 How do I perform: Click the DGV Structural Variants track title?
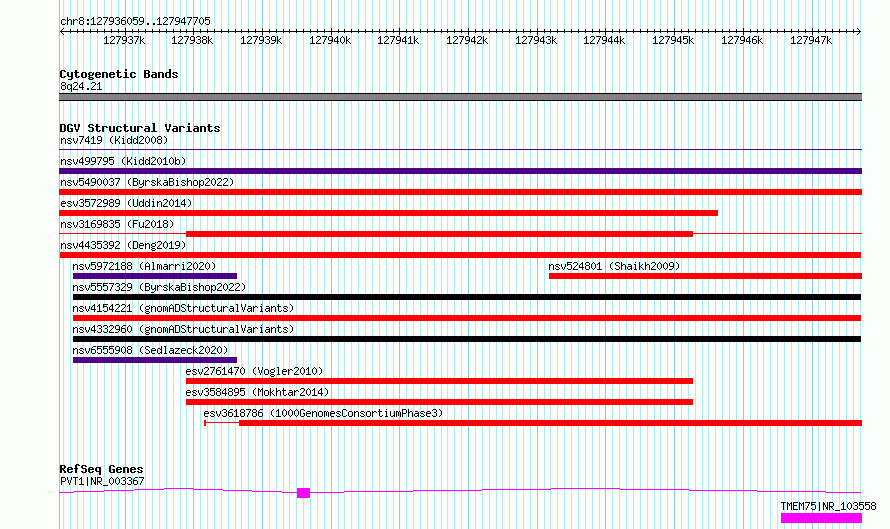click(x=140, y=128)
